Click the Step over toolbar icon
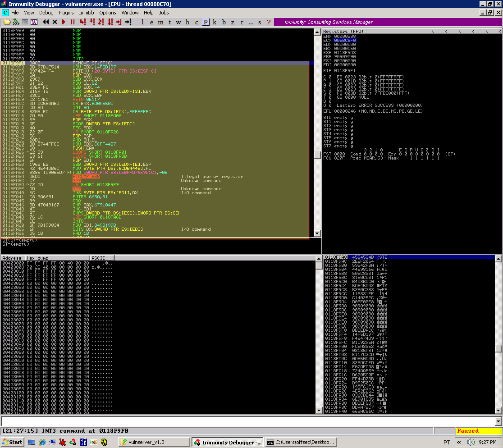Viewport: 503px width, 448px height. tap(92, 22)
